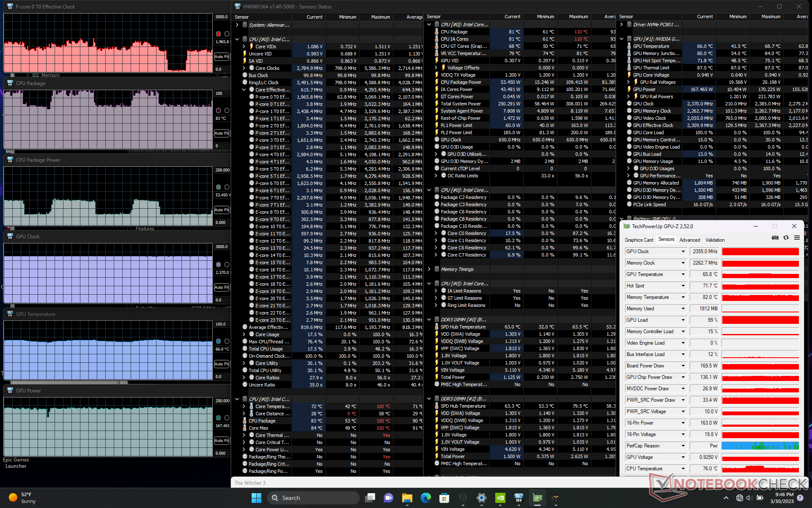
Task: Click the GPU-Z refresh icon
Action: pyautogui.click(x=786, y=238)
